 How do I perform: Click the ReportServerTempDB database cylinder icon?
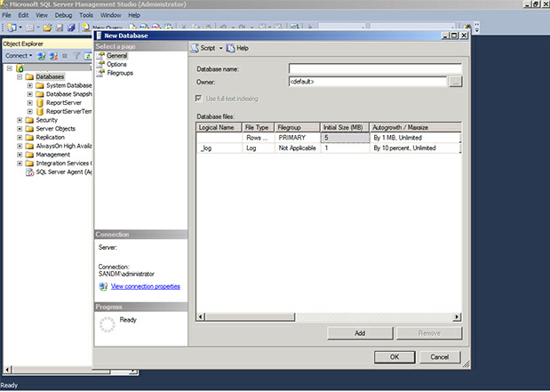pyautogui.click(x=40, y=112)
